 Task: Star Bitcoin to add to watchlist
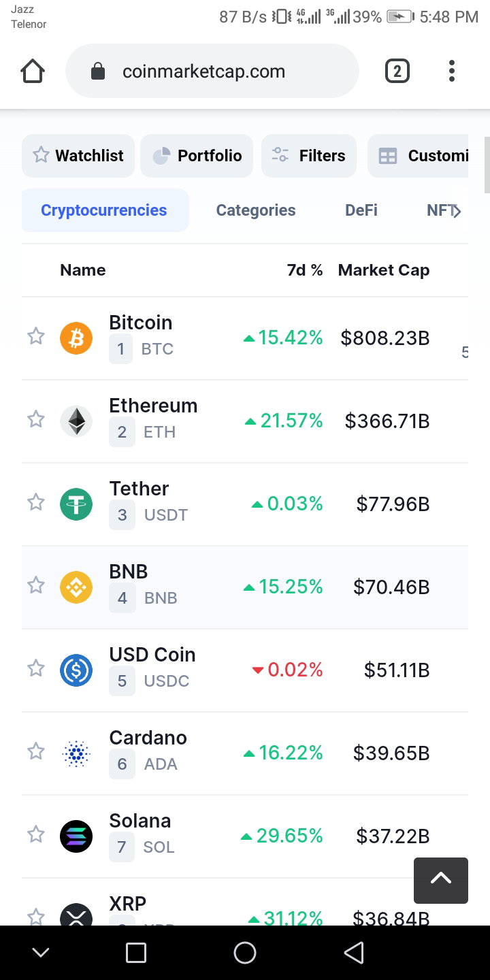point(36,336)
